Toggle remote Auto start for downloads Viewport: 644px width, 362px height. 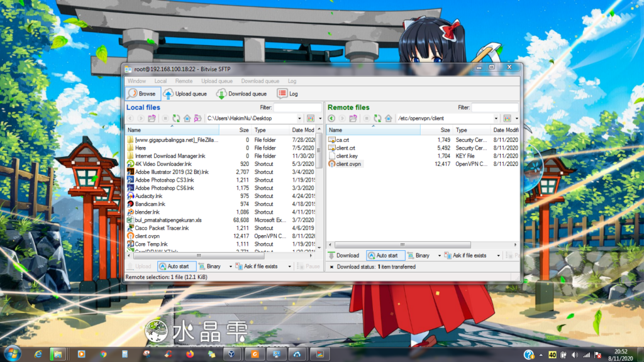tap(385, 255)
